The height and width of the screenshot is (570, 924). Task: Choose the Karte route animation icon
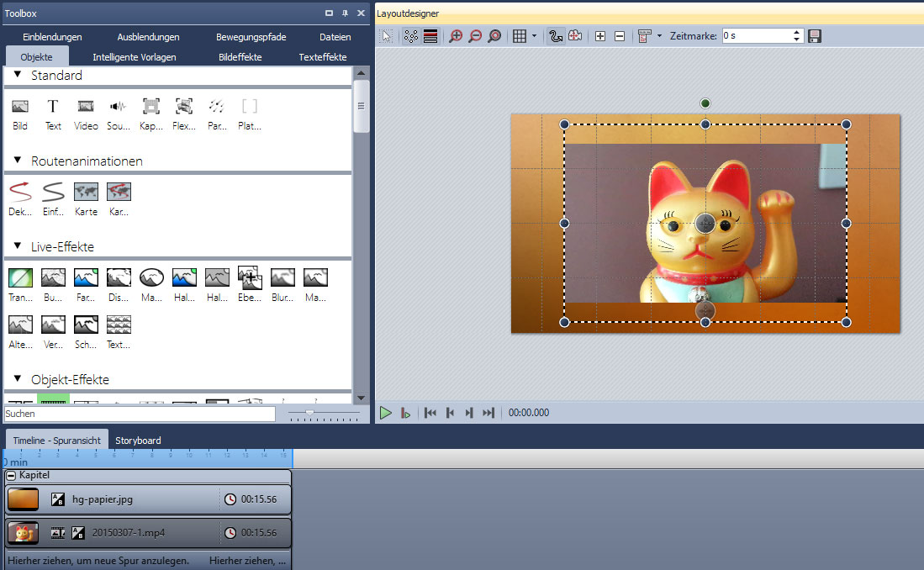(x=86, y=193)
